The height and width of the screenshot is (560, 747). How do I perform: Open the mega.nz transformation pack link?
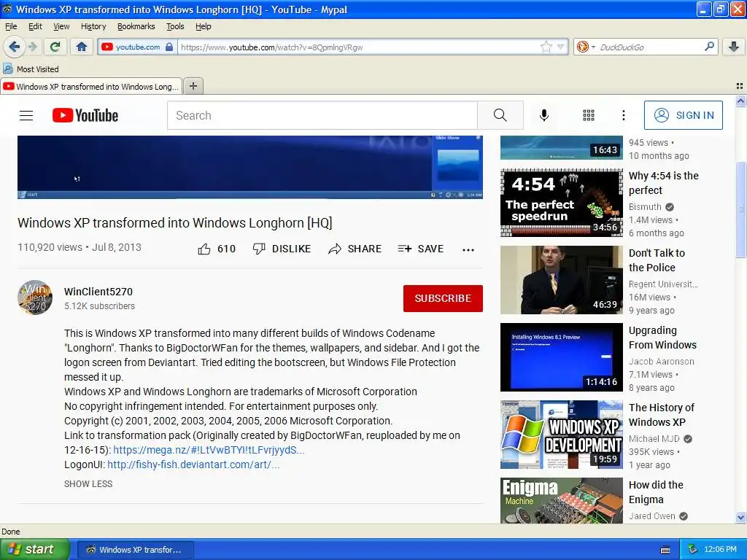point(209,450)
